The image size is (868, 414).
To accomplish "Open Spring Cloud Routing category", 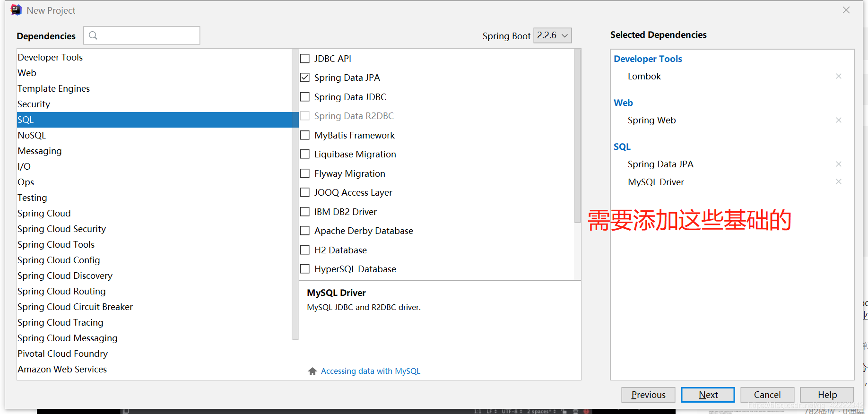I will coord(154,291).
